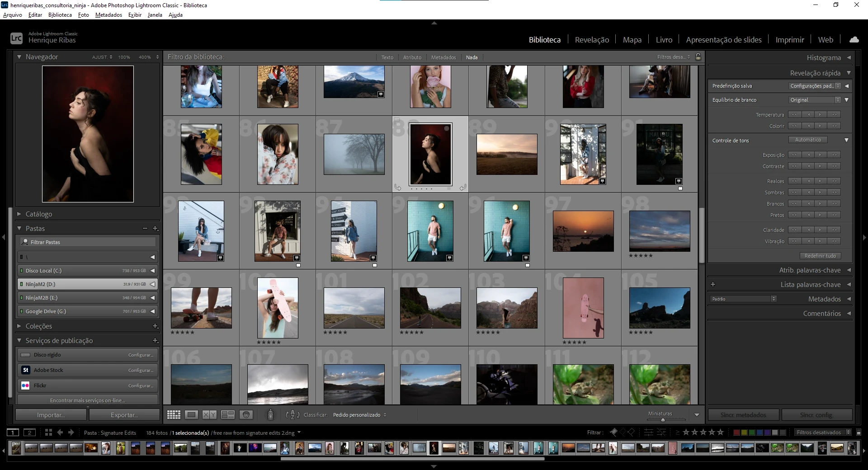The image size is (868, 470).
Task: Collapse the Navegador panel
Action: click(19, 57)
